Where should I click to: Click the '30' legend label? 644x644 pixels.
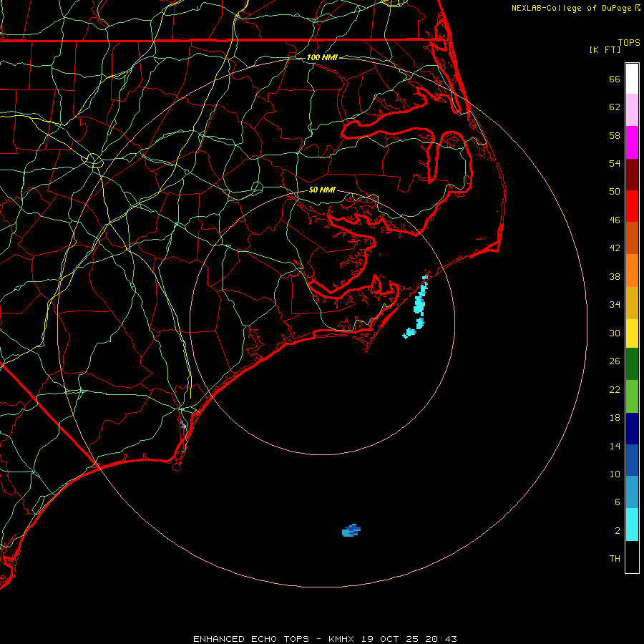pos(615,333)
